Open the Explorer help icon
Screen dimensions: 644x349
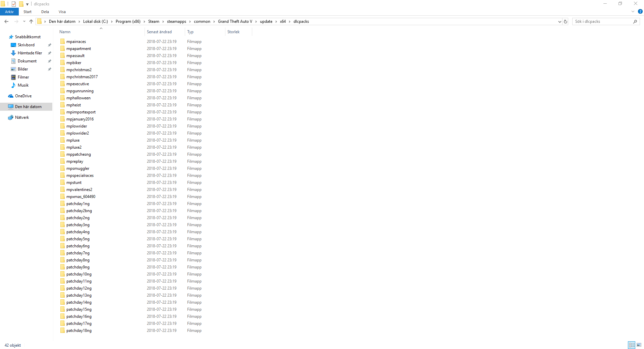click(x=640, y=11)
